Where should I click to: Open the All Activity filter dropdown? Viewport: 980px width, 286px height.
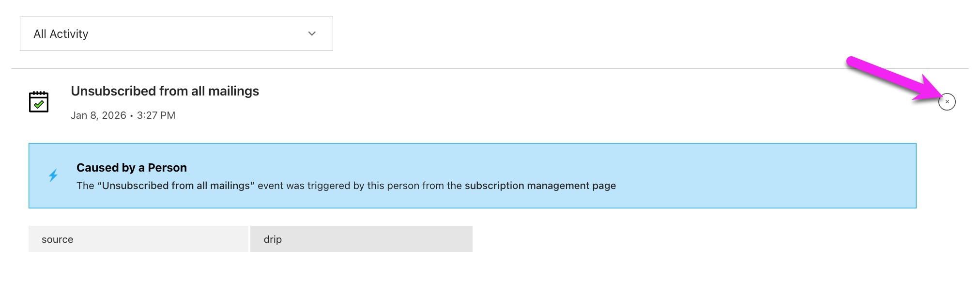[x=176, y=33]
